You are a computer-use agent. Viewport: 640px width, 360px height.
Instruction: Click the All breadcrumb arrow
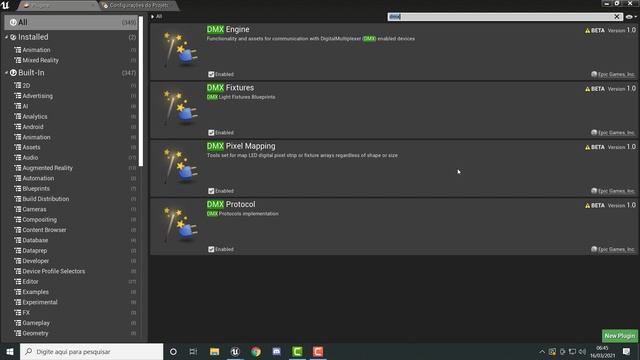(x=153, y=17)
